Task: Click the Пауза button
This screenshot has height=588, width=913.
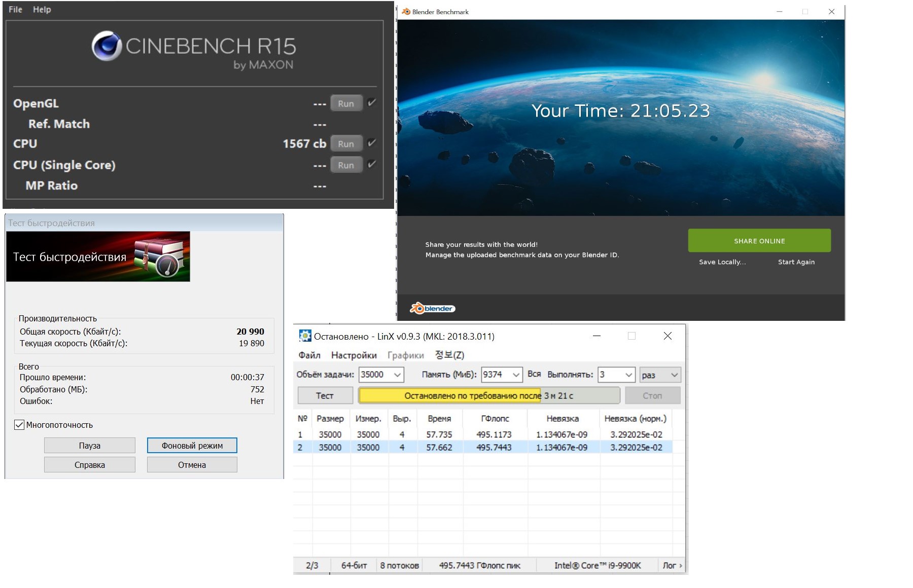Action: [x=90, y=445]
